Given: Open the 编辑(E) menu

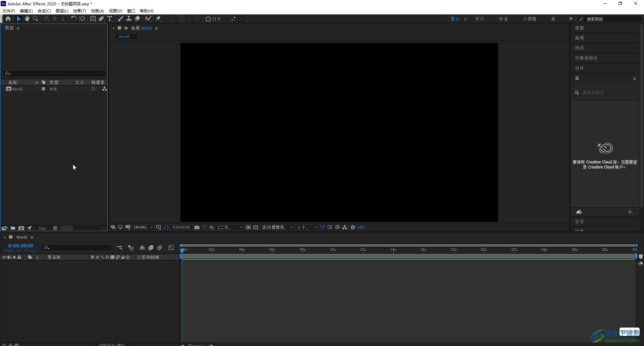Looking at the screenshot, I should 26,11.
